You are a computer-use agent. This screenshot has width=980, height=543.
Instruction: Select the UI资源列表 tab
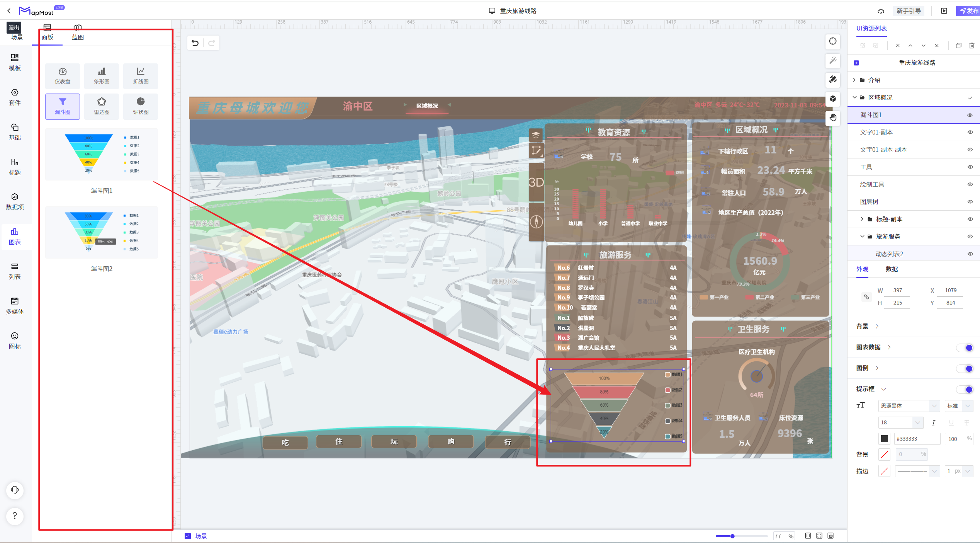click(x=871, y=29)
